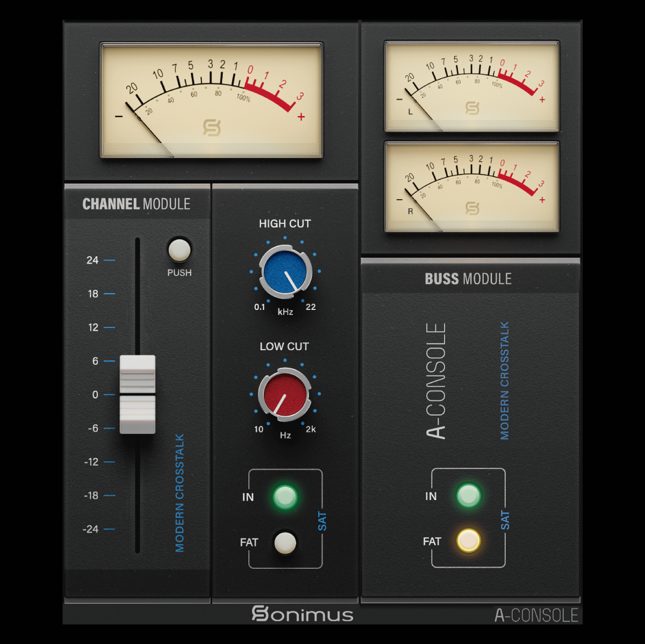
Task: Click the 10 minimum value under LOW CUT
Action: pos(259,429)
